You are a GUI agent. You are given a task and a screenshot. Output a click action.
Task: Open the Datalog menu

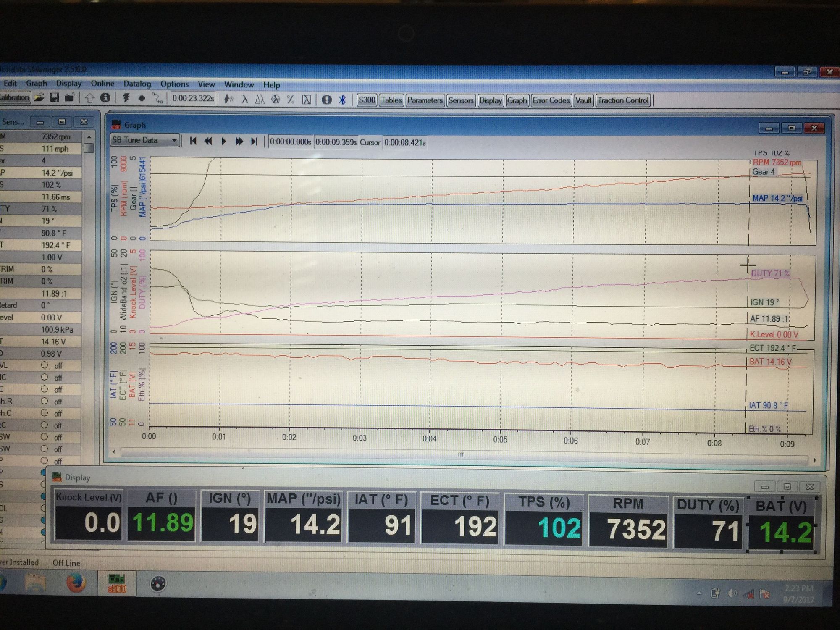[x=137, y=84]
